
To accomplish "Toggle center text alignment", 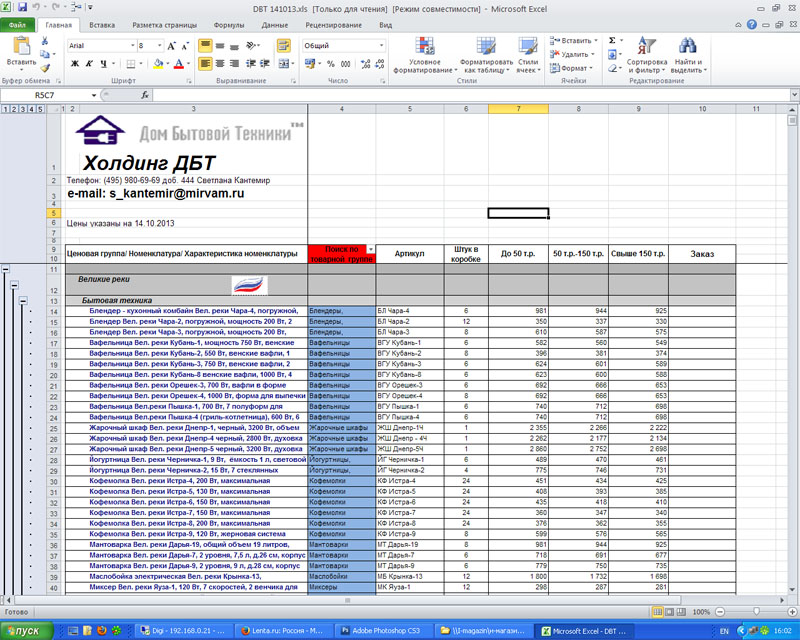I will (x=220, y=64).
